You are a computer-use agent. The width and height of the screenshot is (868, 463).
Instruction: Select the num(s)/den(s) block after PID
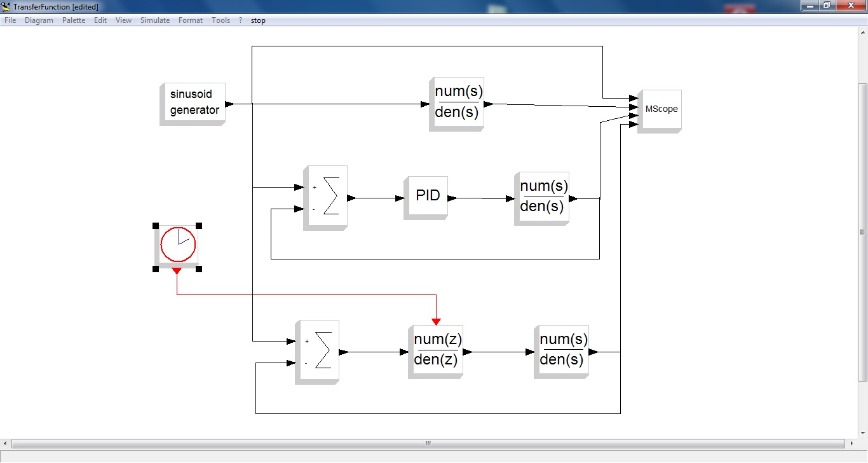click(x=543, y=197)
